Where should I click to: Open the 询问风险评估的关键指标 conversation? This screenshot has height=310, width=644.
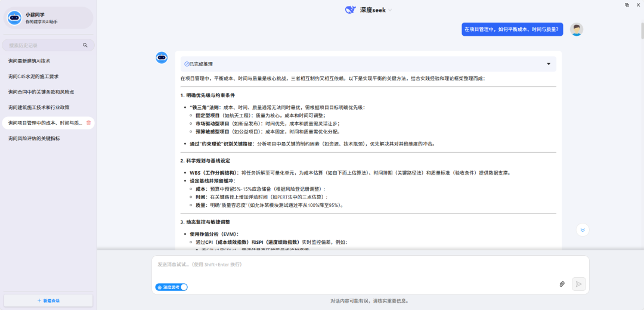coord(34,138)
